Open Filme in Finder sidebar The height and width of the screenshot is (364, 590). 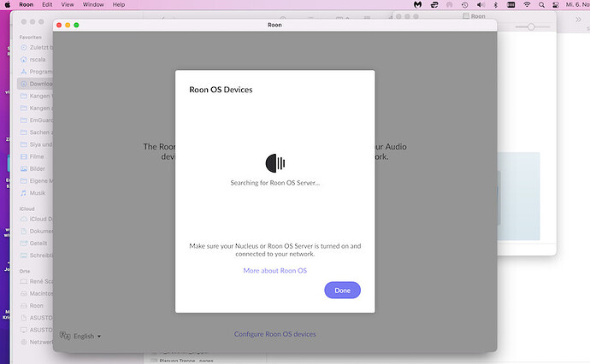click(37, 156)
